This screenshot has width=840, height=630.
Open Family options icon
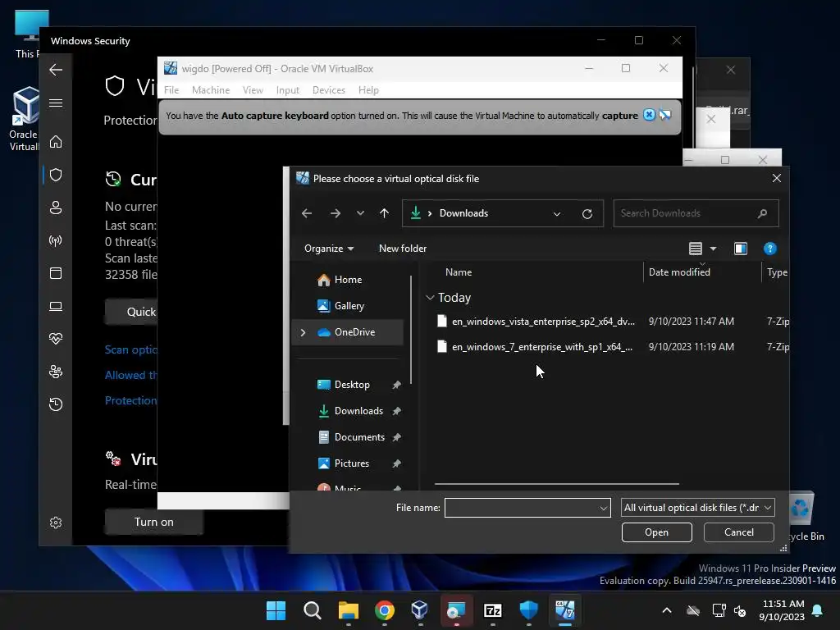(x=56, y=372)
